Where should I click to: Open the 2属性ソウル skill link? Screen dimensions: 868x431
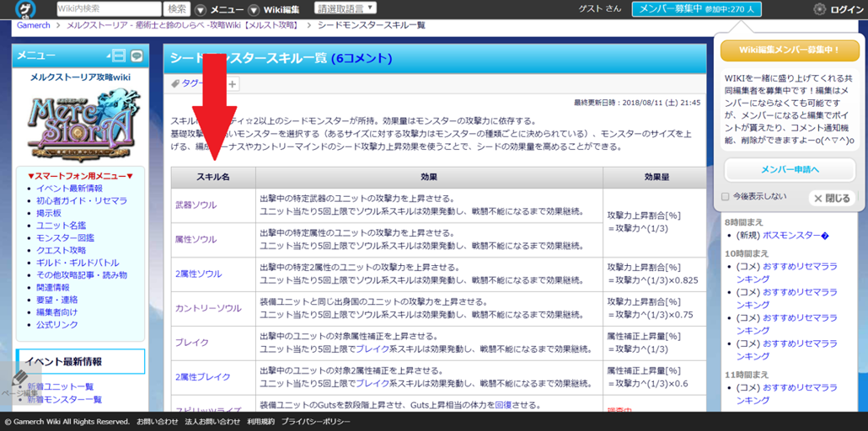(x=198, y=274)
